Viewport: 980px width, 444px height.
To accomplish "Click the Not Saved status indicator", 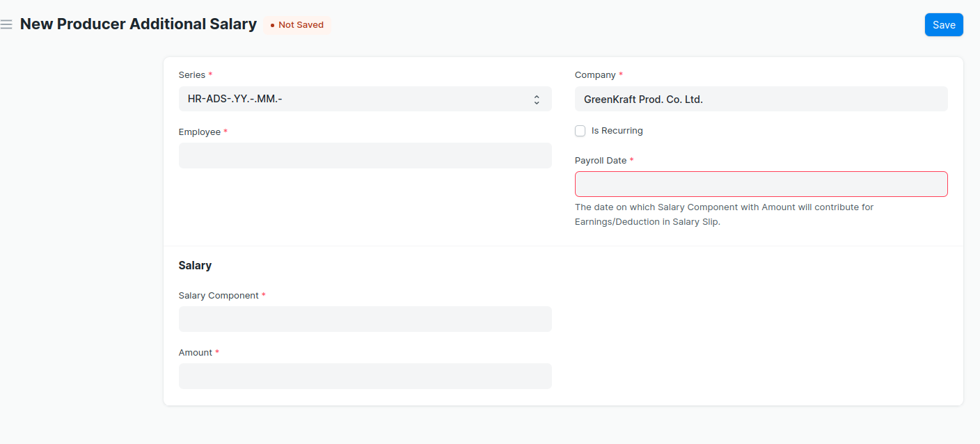I will [x=297, y=25].
